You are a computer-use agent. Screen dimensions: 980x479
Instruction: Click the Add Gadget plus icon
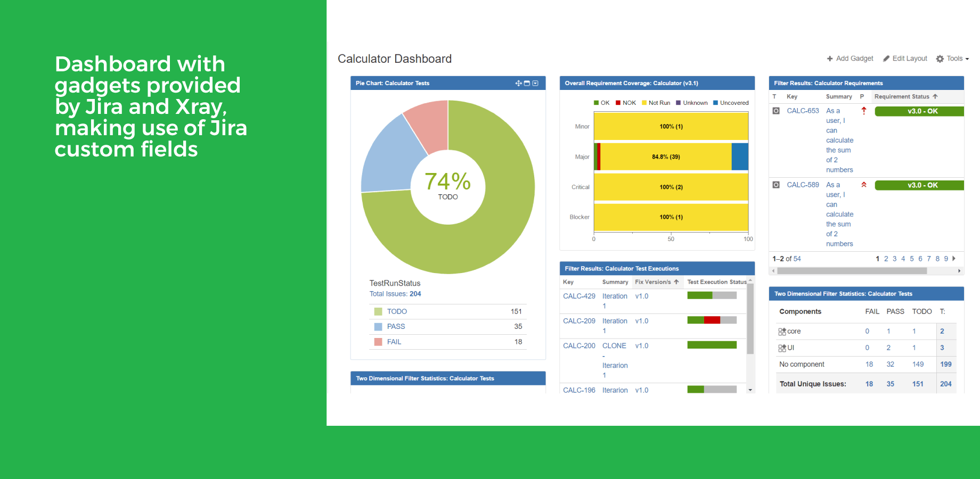(830, 59)
